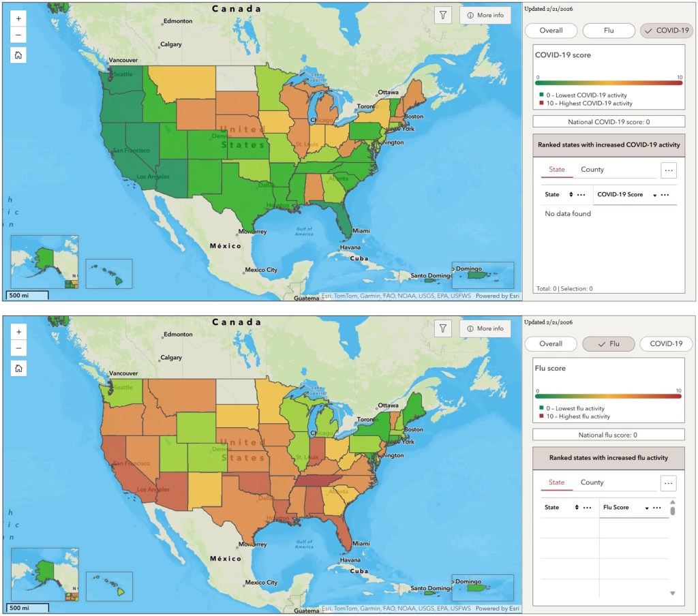Switch to Flu in the COVID-19 score panel
This screenshot has width=698, height=616.
609,31
